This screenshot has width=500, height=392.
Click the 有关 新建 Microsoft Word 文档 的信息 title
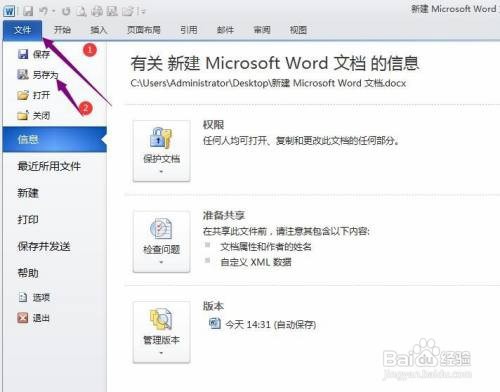pos(275,63)
